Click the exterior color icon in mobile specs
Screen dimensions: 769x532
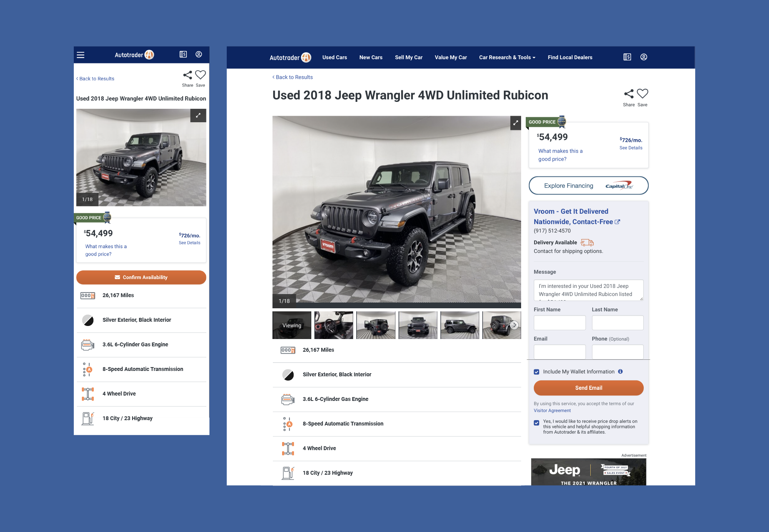click(x=88, y=320)
